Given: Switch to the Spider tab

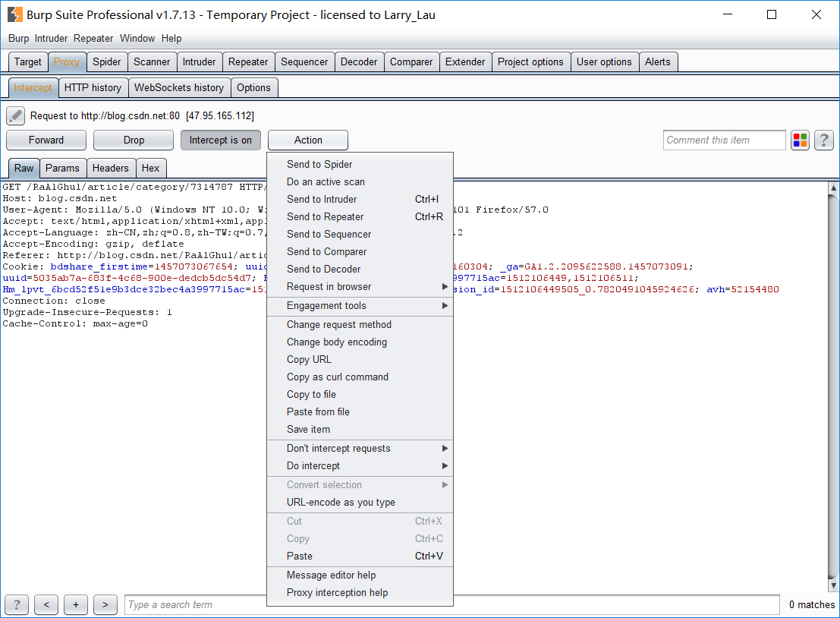Looking at the screenshot, I should [x=106, y=62].
